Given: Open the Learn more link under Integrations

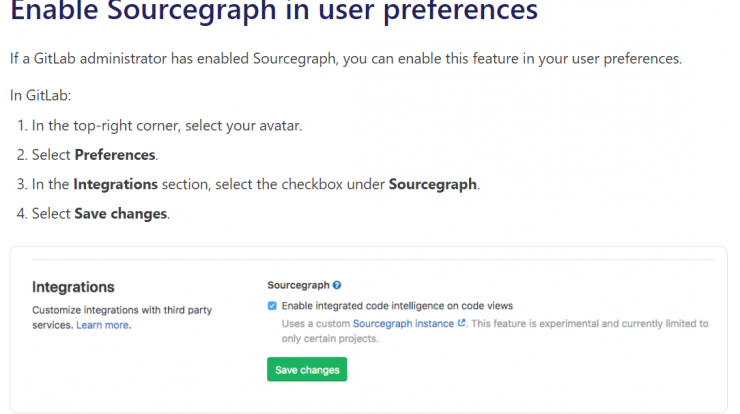Looking at the screenshot, I should [x=102, y=325].
